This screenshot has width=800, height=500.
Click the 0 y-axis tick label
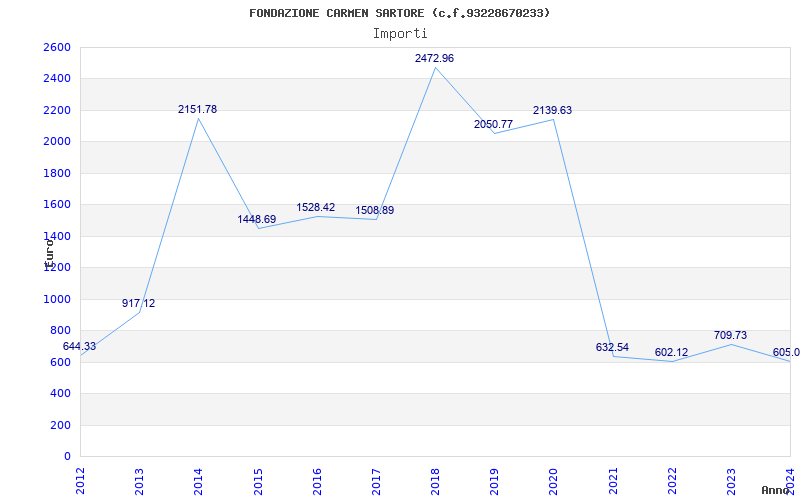click(67, 457)
